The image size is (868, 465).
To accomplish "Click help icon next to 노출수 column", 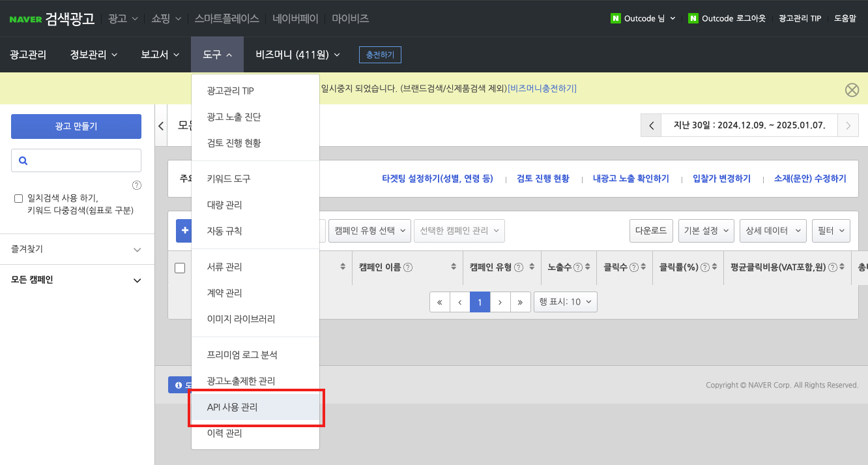I will 577,267.
